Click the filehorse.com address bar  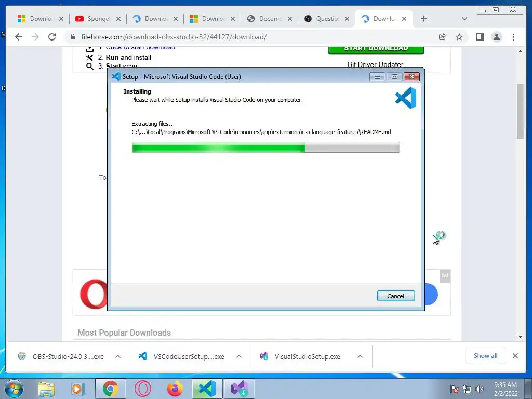(251, 37)
